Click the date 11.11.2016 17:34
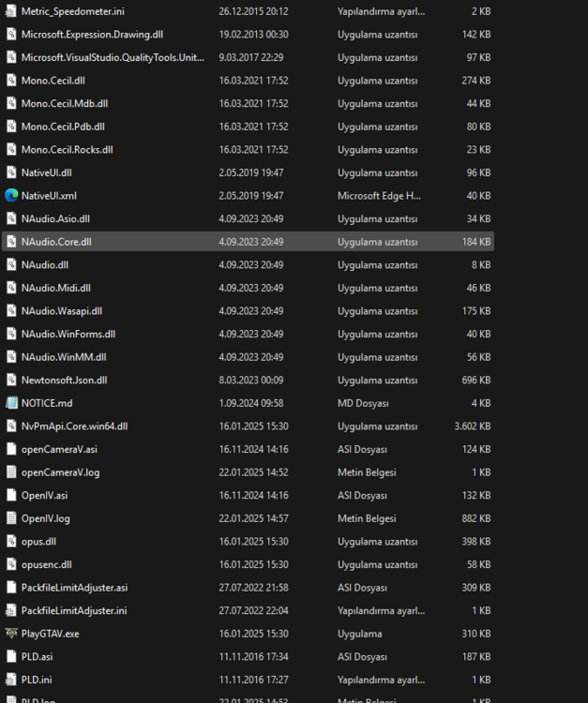This screenshot has height=703, width=588. pyautogui.click(x=253, y=657)
